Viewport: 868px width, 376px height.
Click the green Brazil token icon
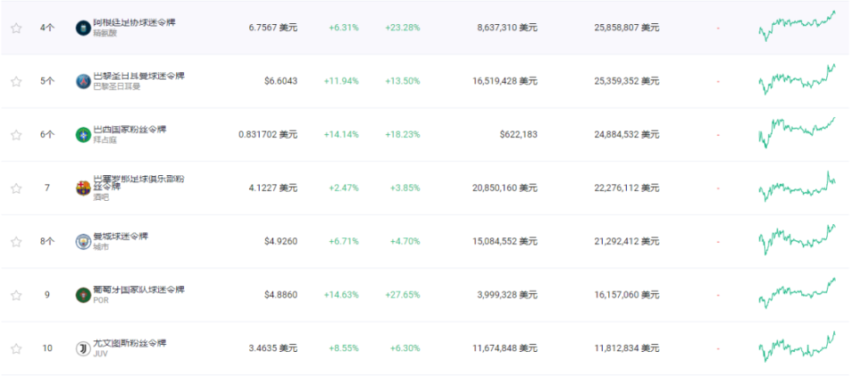coord(83,135)
